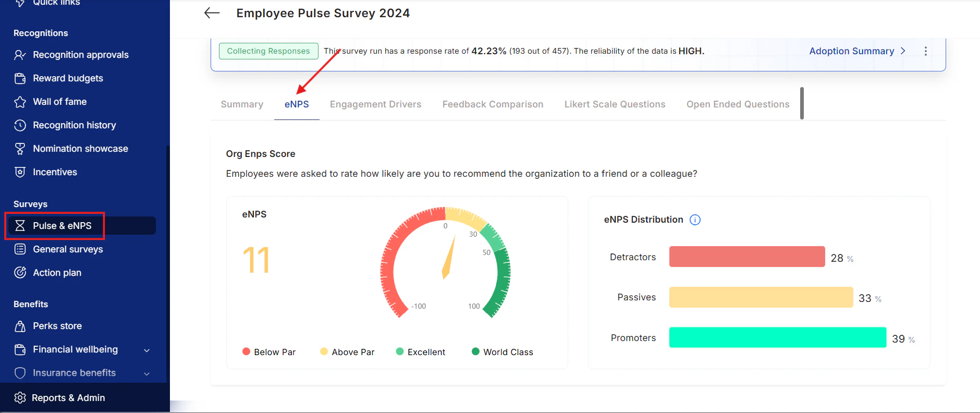Click the Perks store bag icon

pos(20,326)
